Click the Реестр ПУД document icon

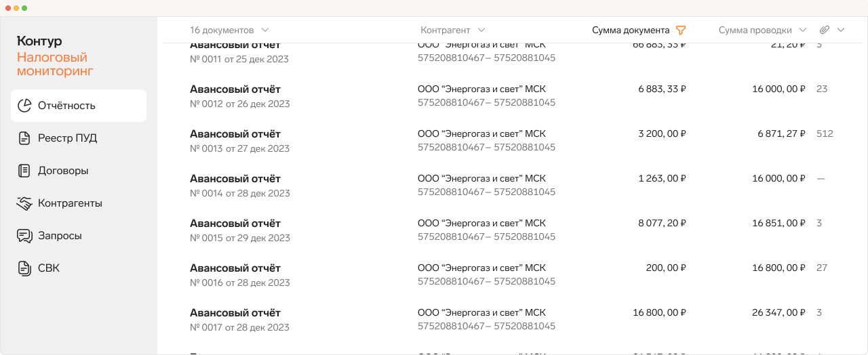pos(24,138)
